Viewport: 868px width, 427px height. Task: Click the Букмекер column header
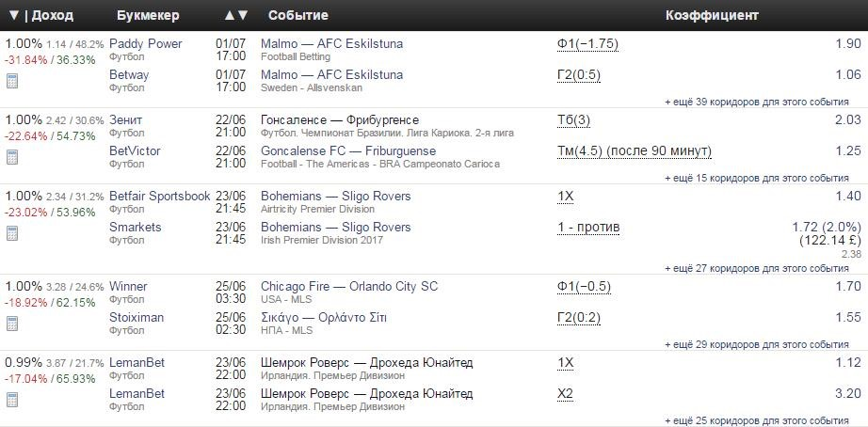coord(148,15)
